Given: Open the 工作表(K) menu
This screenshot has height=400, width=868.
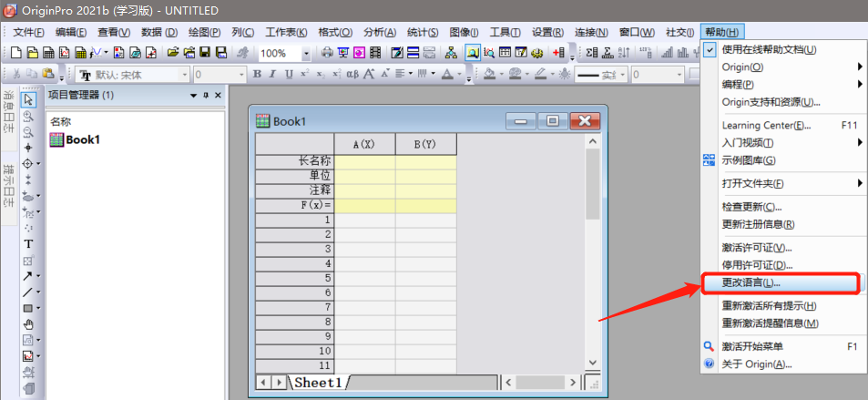Looking at the screenshot, I should (286, 32).
